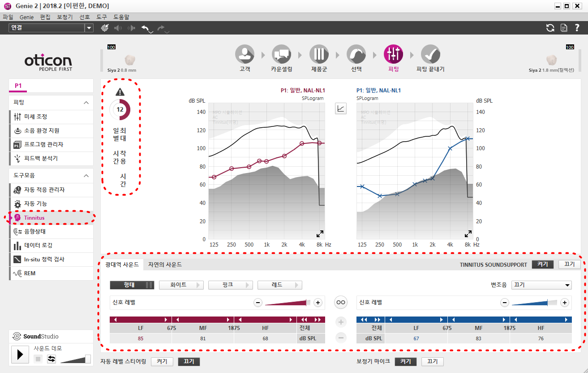The image size is (588, 373).
Task: Collapse the 도구모음 section in the sidebar
Action: point(86,176)
